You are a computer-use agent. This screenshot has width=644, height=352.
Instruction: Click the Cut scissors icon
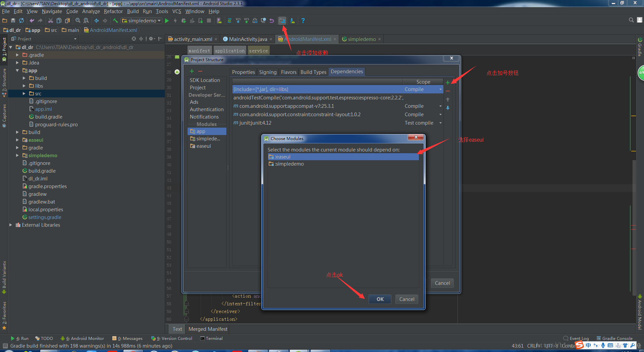[51, 20]
